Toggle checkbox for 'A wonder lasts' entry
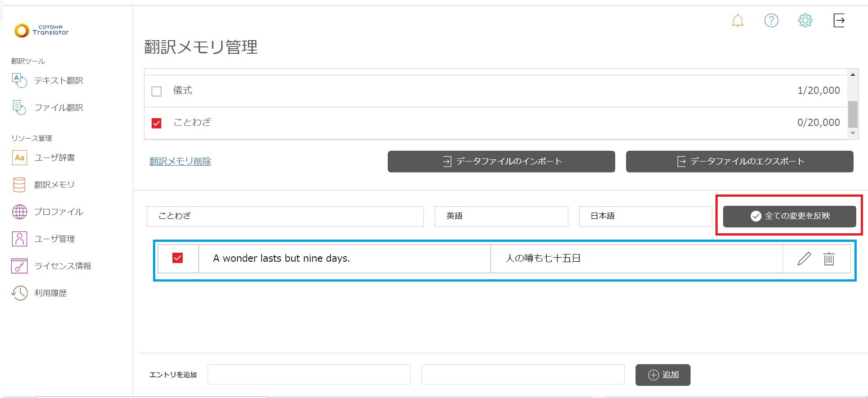This screenshot has height=398, width=868. 177,258
